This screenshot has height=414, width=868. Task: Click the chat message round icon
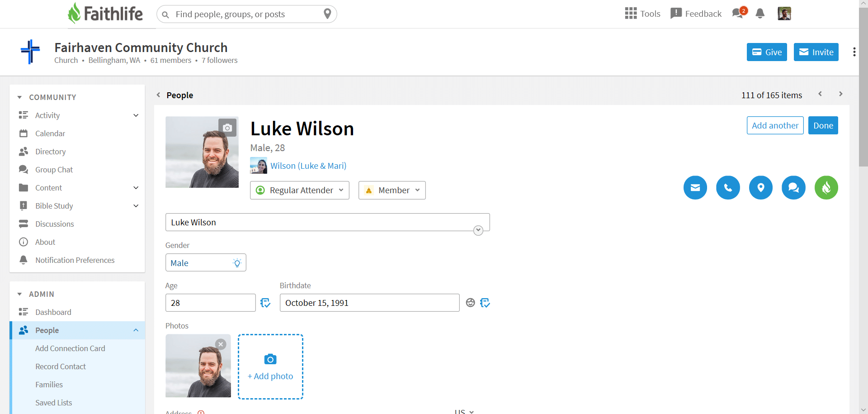793,187
